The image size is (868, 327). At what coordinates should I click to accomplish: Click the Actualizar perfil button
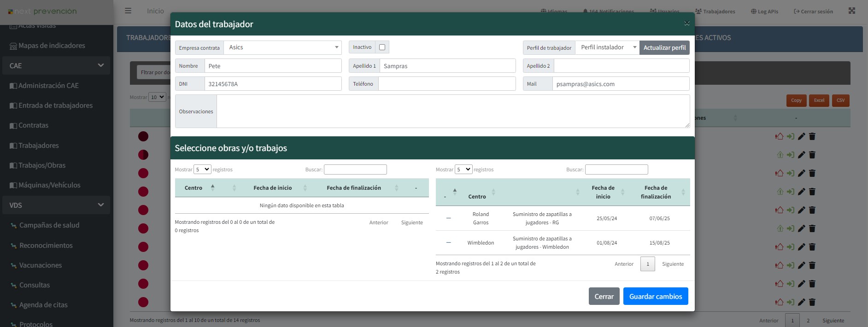pos(664,47)
